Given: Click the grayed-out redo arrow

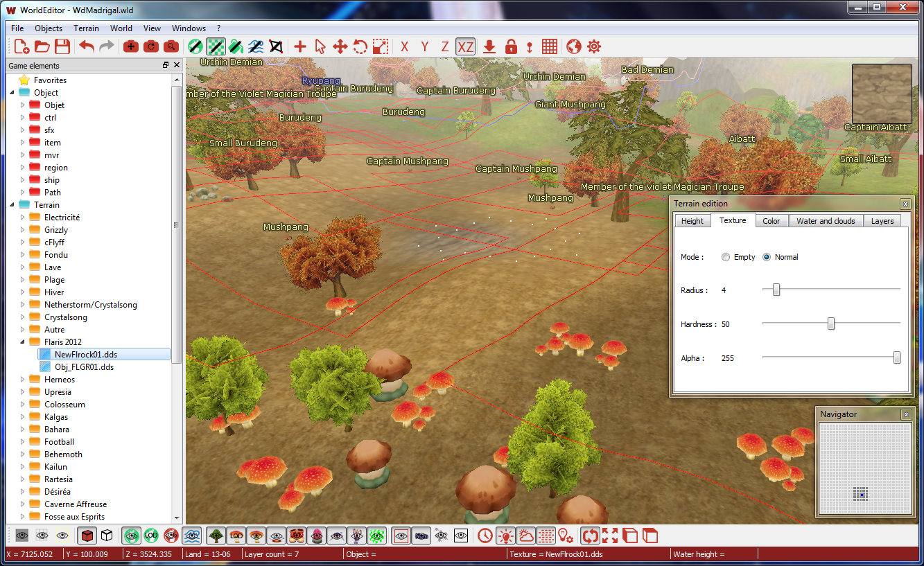Looking at the screenshot, I should [x=107, y=46].
